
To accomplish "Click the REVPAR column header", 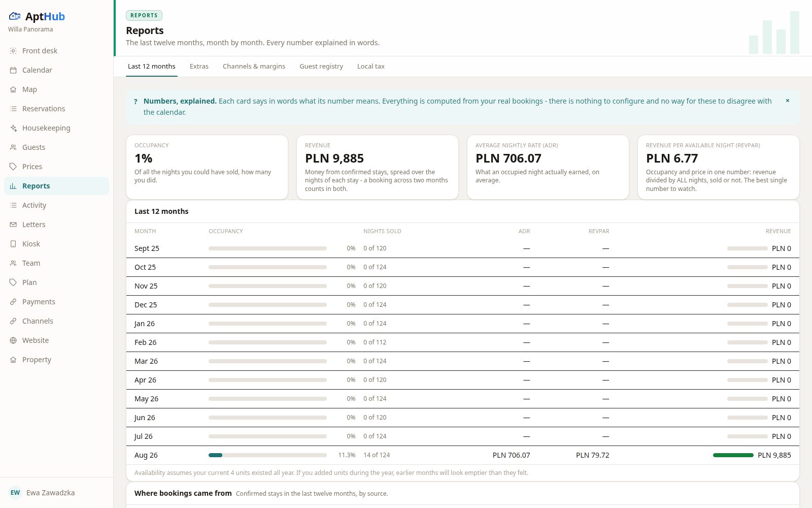I will [x=599, y=231].
